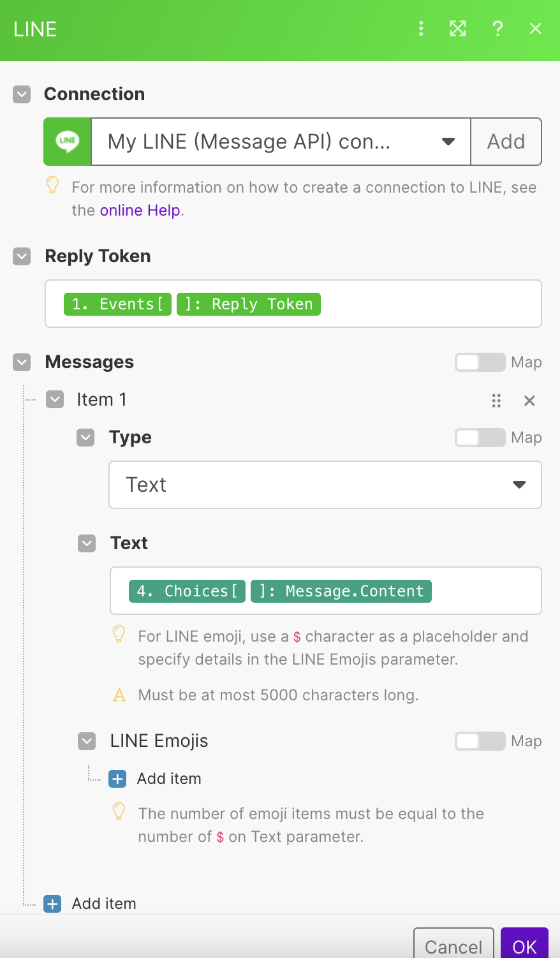Remove Item 1 with the X icon
The image size is (560, 958).
click(529, 401)
